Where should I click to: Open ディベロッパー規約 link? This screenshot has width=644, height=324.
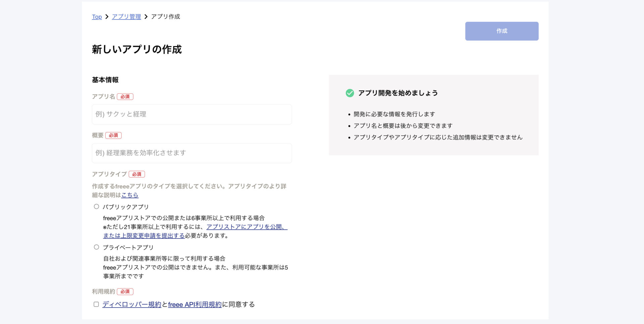coord(132,305)
